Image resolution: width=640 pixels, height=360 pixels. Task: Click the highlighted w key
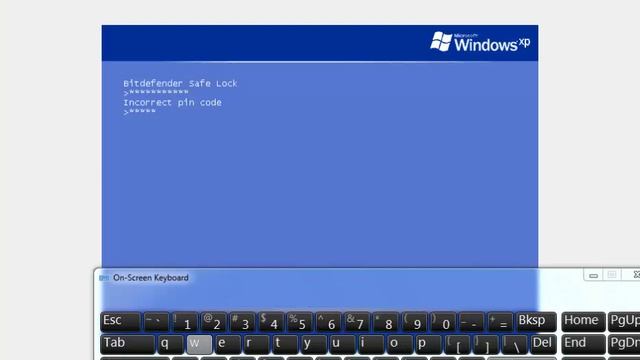tap(199, 344)
